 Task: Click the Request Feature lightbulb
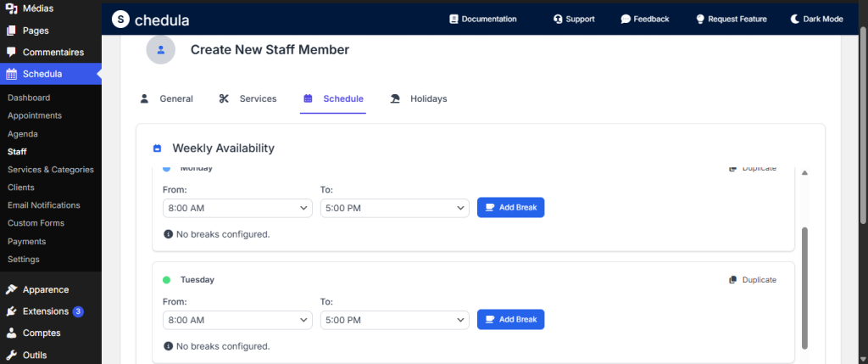pyautogui.click(x=700, y=19)
